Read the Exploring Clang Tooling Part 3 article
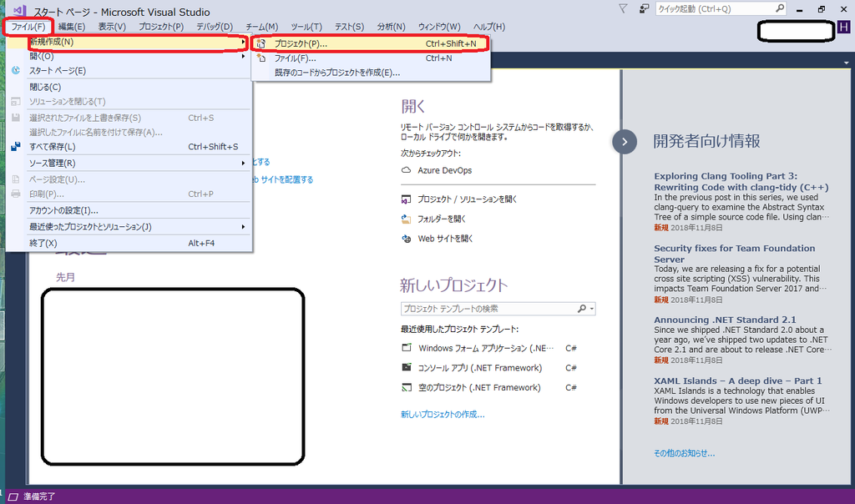 click(741, 181)
